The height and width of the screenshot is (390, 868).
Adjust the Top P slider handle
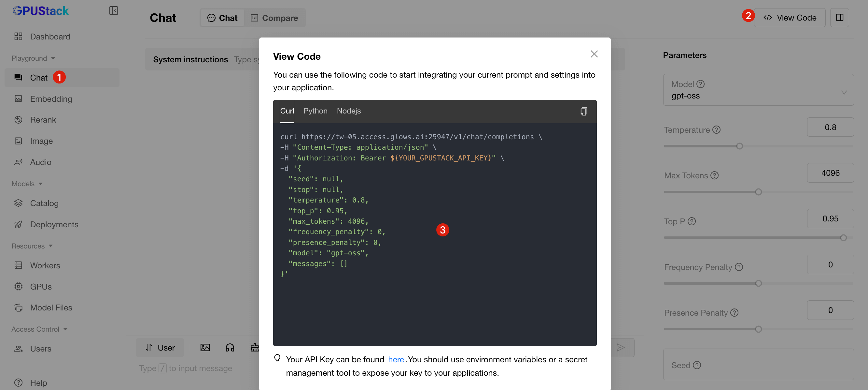point(843,238)
